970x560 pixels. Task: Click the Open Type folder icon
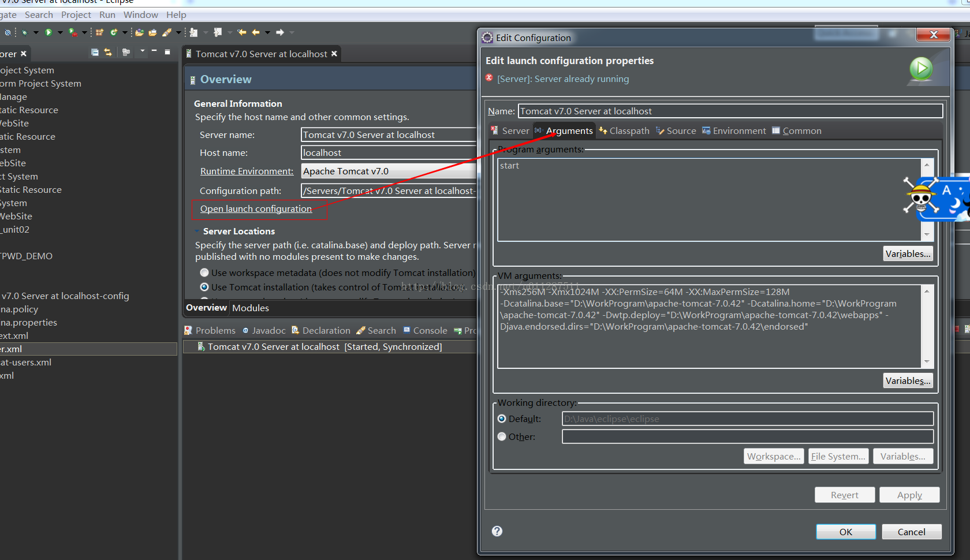tap(139, 32)
